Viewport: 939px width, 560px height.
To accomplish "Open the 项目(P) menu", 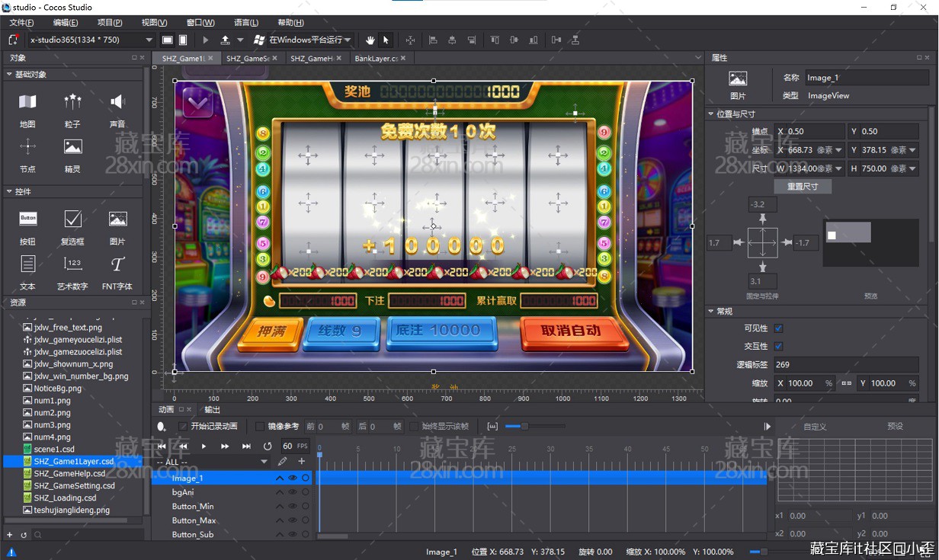I will pyautogui.click(x=110, y=23).
